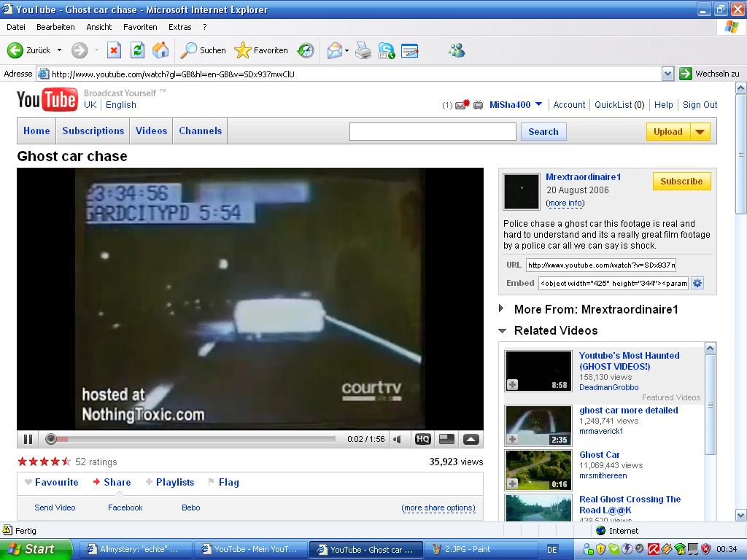Open the address bar dropdown list
Viewport: 747px width, 560px height.
pos(668,74)
